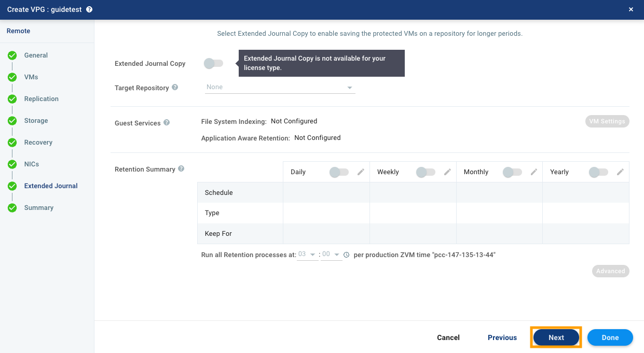This screenshot has height=353, width=644.
Task: Finish with the Done button
Action: (610, 337)
